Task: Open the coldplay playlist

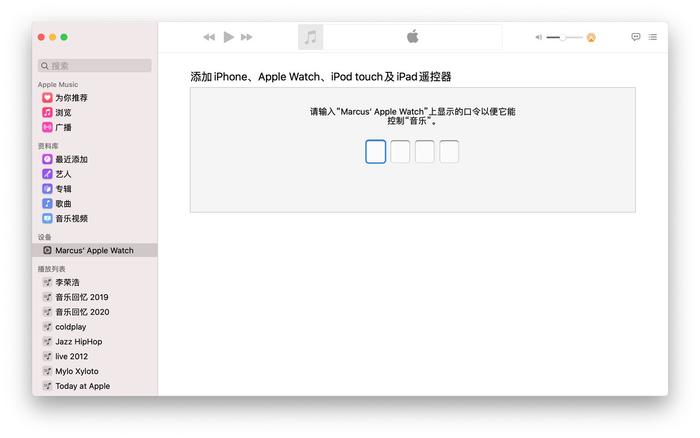Action: click(x=64, y=326)
